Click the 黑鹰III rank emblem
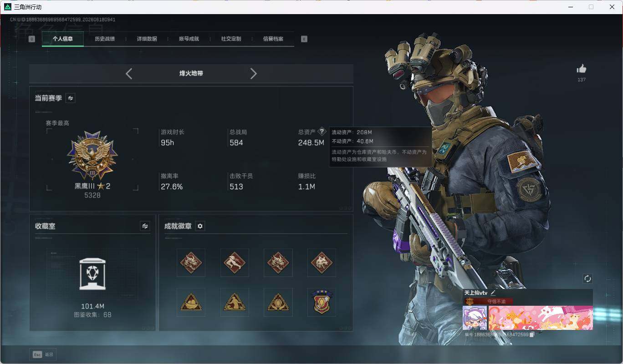 pyautogui.click(x=92, y=156)
